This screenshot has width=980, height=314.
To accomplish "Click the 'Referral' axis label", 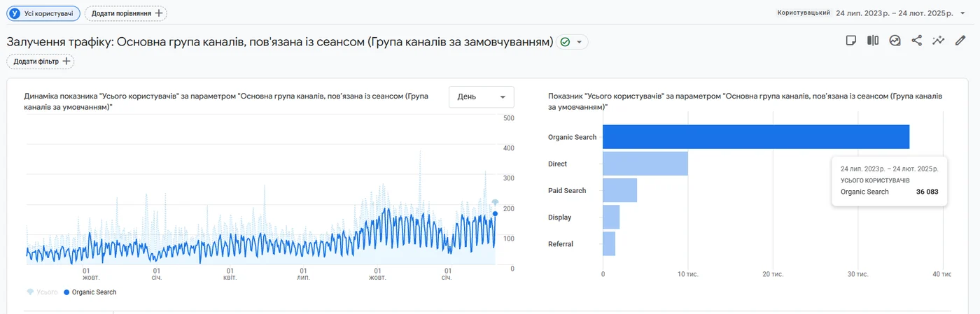I will point(561,244).
